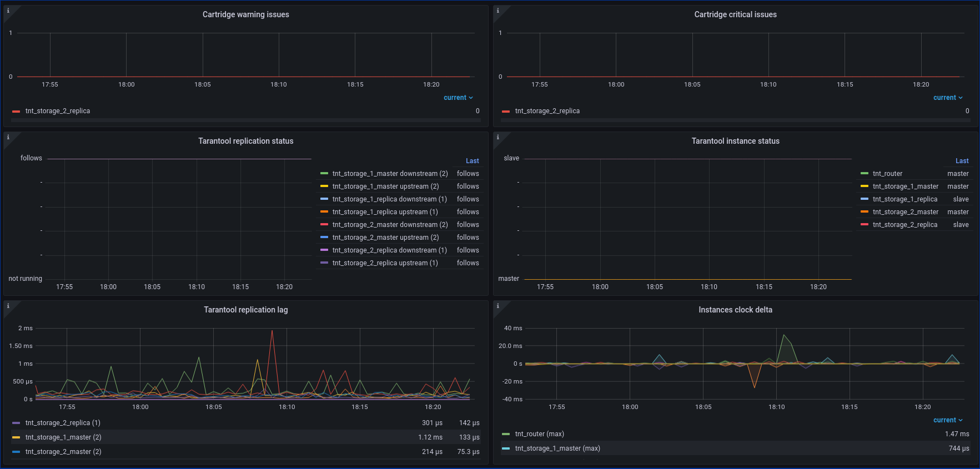The image size is (980, 469).
Task: Click tnt_router green color swatch in instance status
Action: [x=864, y=174]
